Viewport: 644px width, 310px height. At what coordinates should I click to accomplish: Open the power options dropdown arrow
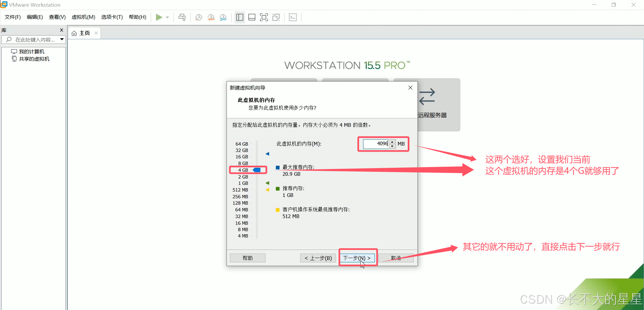point(167,17)
